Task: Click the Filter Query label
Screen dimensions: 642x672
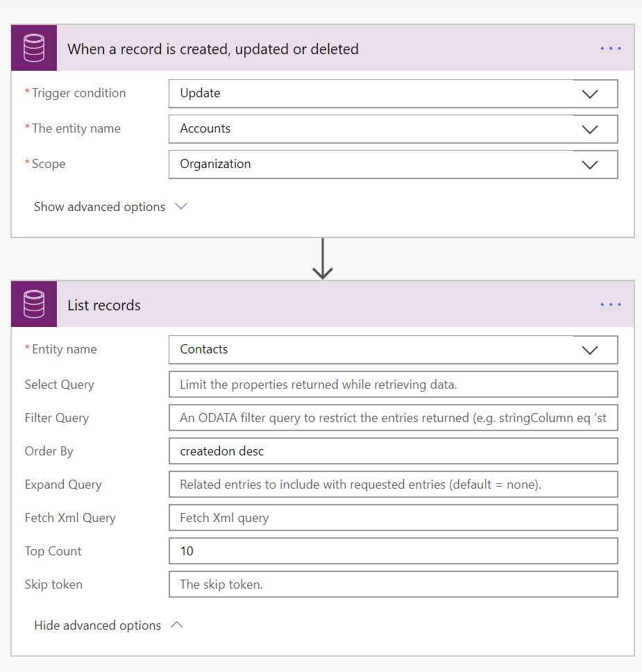Action: click(57, 418)
